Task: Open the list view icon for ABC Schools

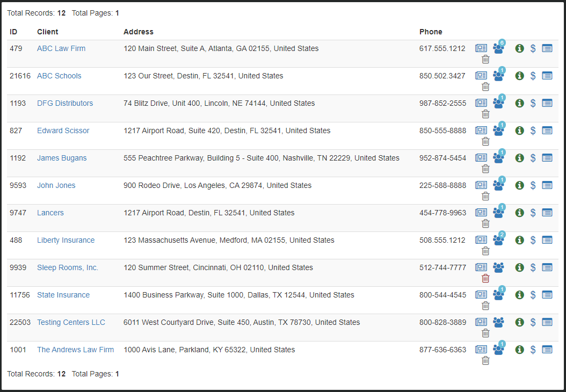Action: 547,75
